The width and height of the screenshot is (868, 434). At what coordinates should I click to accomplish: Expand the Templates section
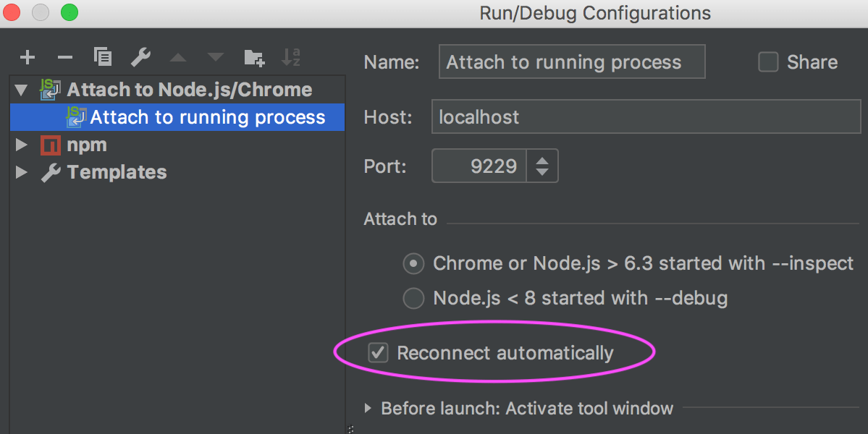point(21,172)
